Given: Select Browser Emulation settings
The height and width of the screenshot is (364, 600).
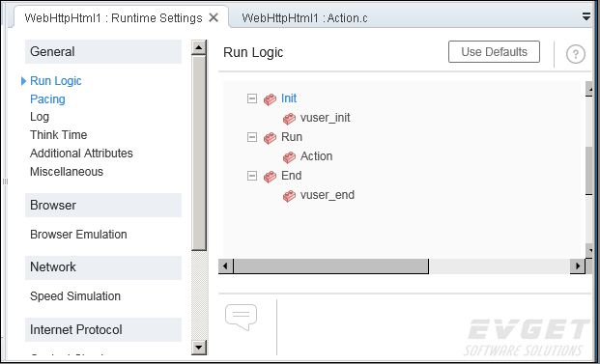Looking at the screenshot, I should click(78, 234).
